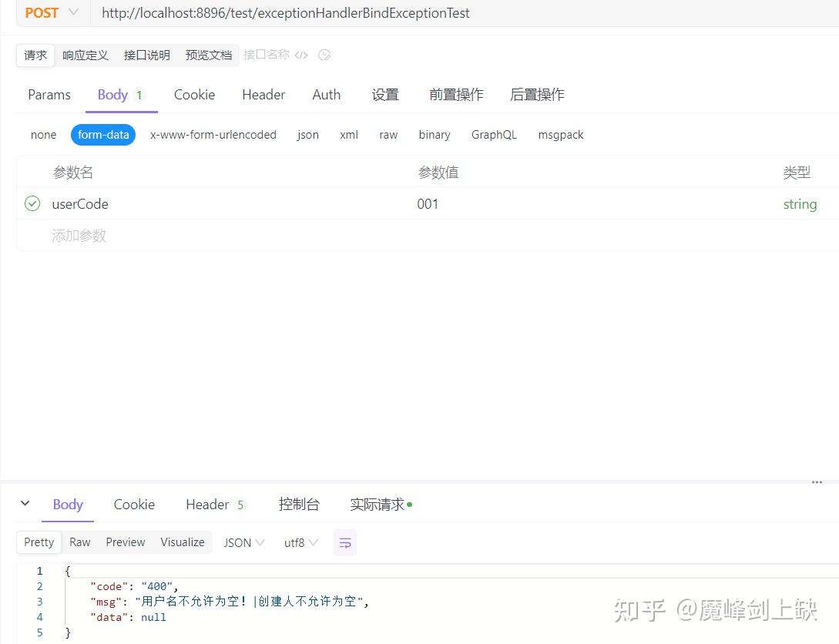Image resolution: width=839 pixels, height=644 pixels.
Task: Click the </> code icon beside 接口名称
Action: pyautogui.click(x=300, y=55)
